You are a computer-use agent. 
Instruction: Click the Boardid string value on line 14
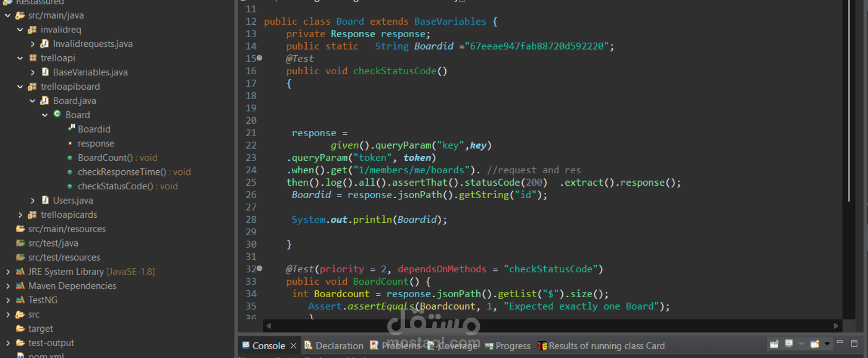[x=537, y=46]
